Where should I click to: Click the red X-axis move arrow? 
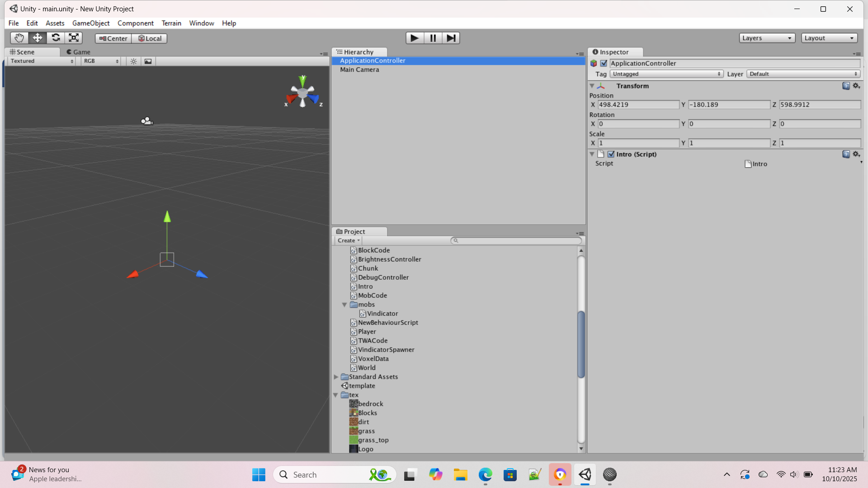tap(132, 274)
